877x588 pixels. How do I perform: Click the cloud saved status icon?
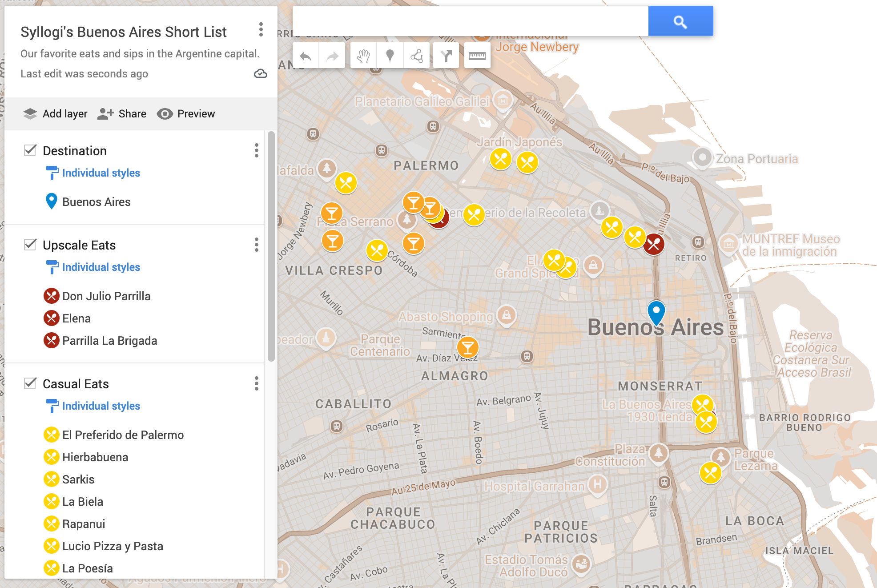pos(260,74)
